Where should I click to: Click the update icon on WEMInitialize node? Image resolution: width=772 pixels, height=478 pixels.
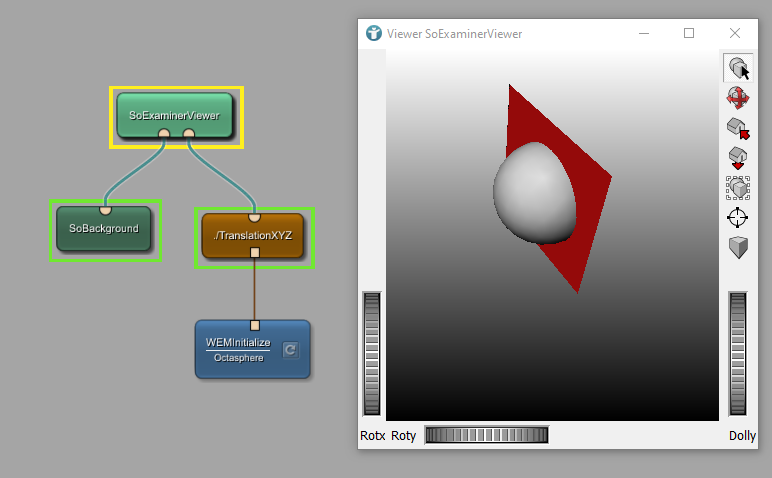point(289,349)
